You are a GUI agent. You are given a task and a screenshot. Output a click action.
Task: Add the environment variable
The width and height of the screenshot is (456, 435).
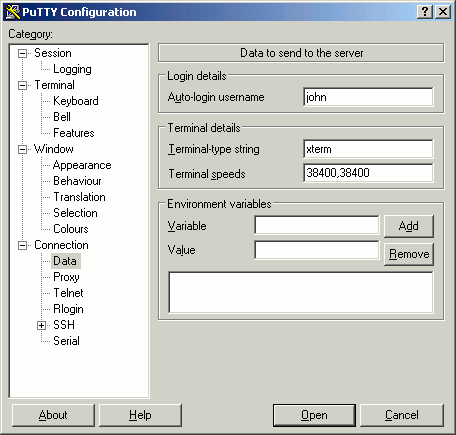[409, 226]
